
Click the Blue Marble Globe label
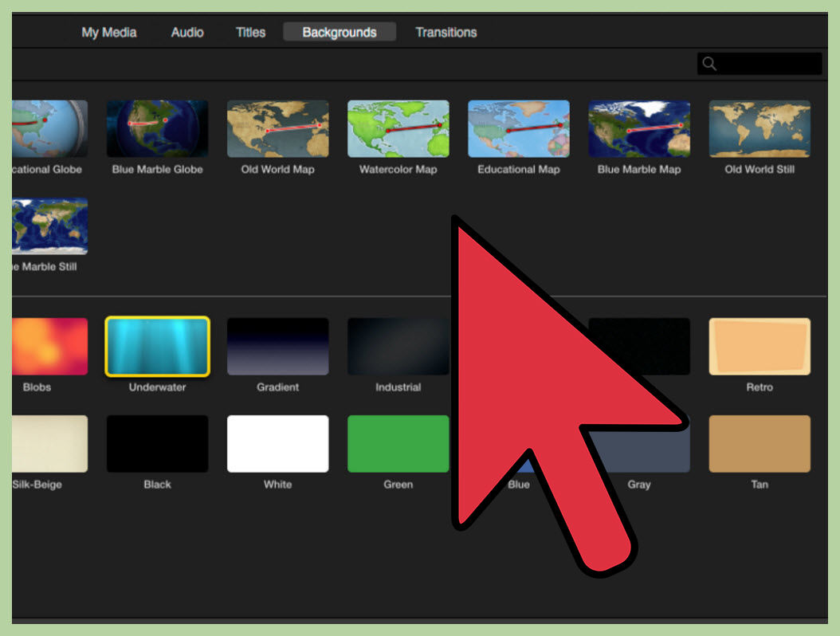158,169
